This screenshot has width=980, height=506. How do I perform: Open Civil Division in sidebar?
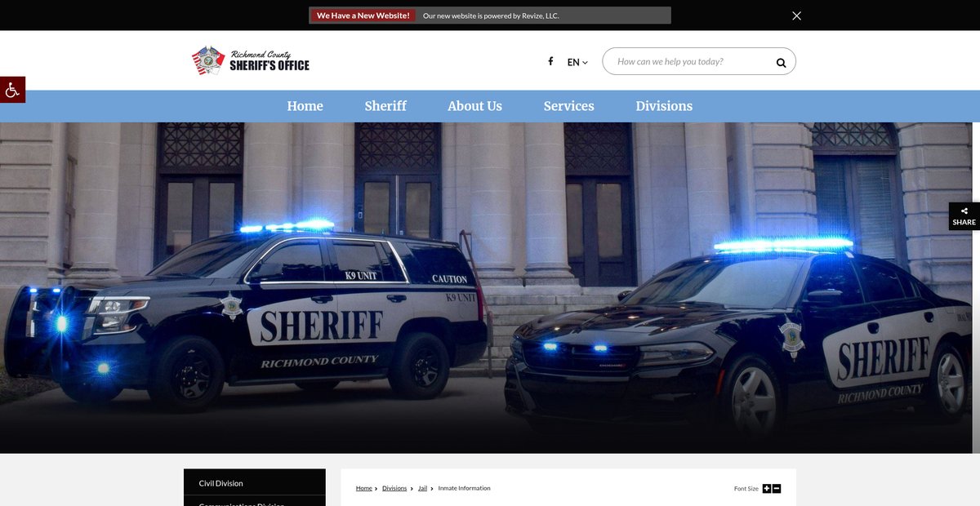click(x=255, y=483)
